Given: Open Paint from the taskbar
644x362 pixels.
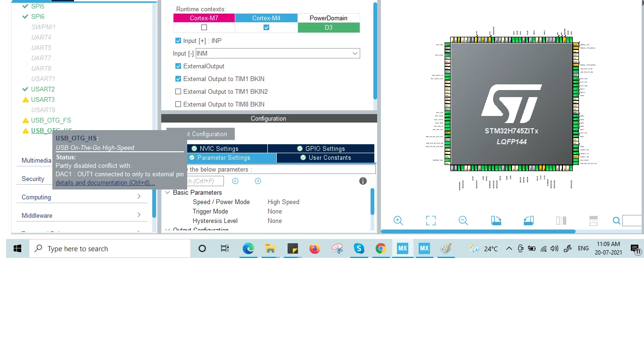Looking at the screenshot, I should pos(446,248).
